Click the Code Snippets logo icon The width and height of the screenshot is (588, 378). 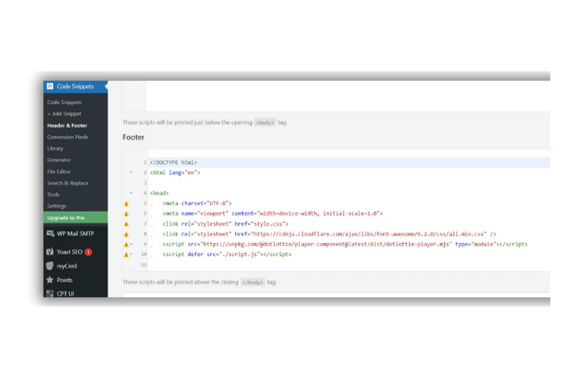pos(50,87)
